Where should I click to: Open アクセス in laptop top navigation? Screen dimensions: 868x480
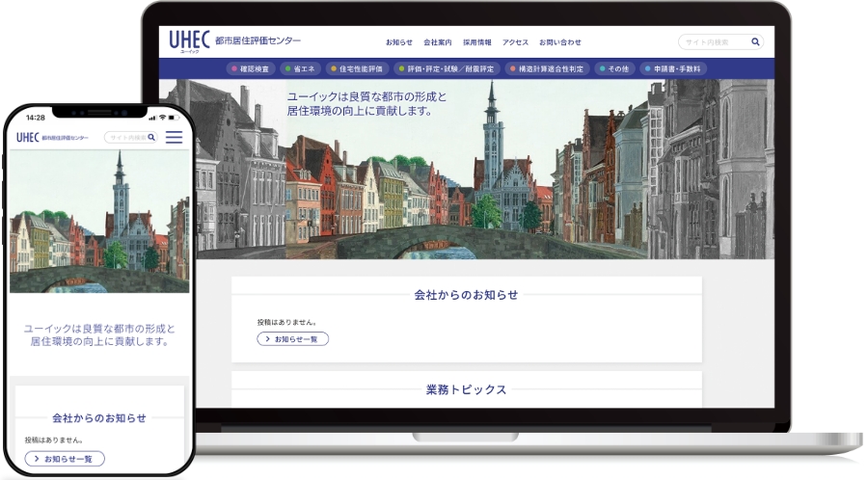tap(515, 42)
